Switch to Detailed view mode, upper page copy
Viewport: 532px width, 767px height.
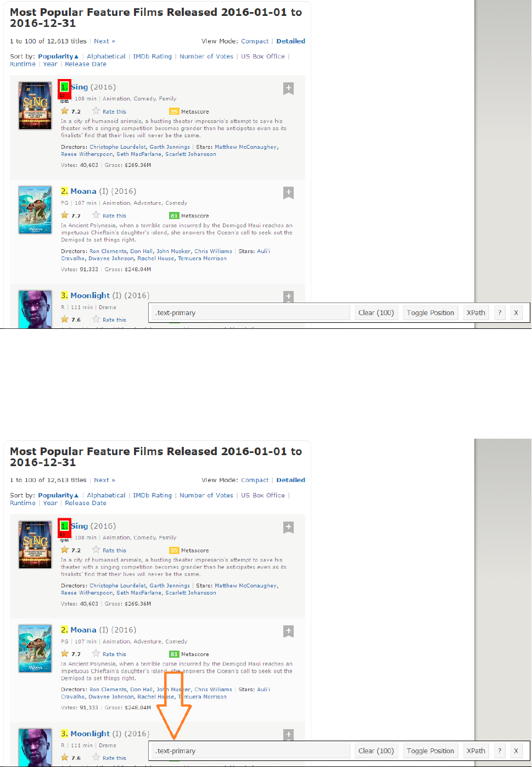click(290, 41)
